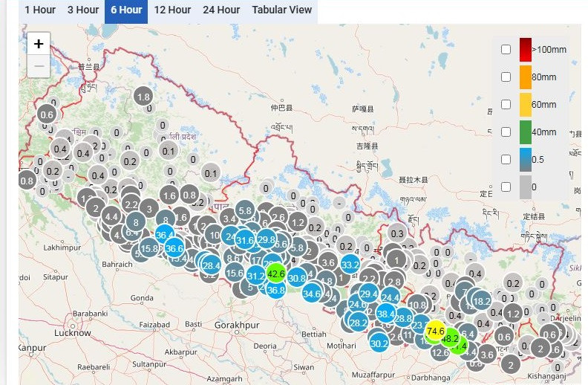
Task: Click the gray 0.6 marker in far west
Action: pyautogui.click(x=47, y=114)
